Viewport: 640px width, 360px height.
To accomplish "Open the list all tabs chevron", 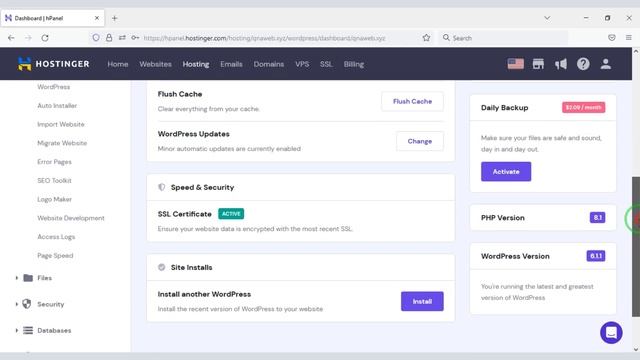I will (x=547, y=18).
